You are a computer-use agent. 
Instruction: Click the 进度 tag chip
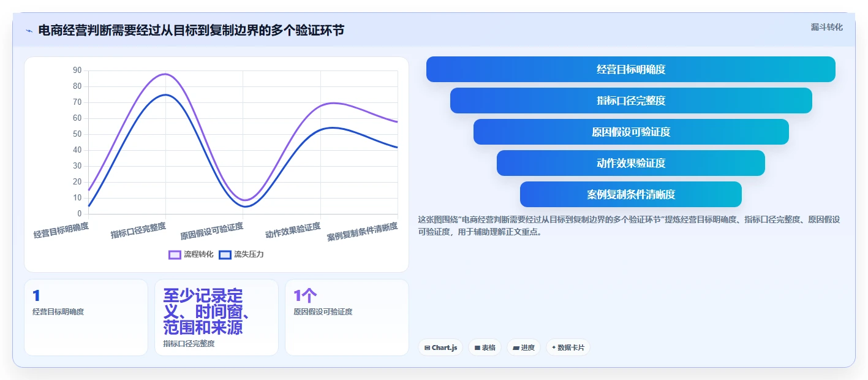(x=524, y=348)
